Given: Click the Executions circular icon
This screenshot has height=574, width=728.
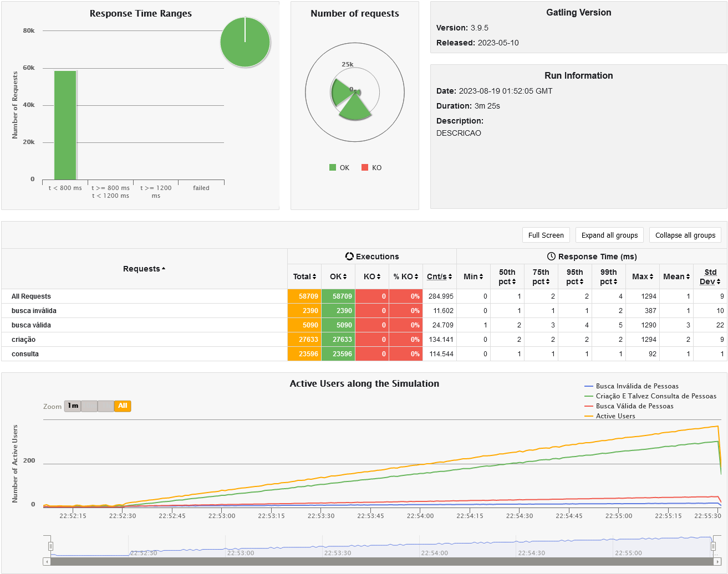Looking at the screenshot, I should (349, 256).
